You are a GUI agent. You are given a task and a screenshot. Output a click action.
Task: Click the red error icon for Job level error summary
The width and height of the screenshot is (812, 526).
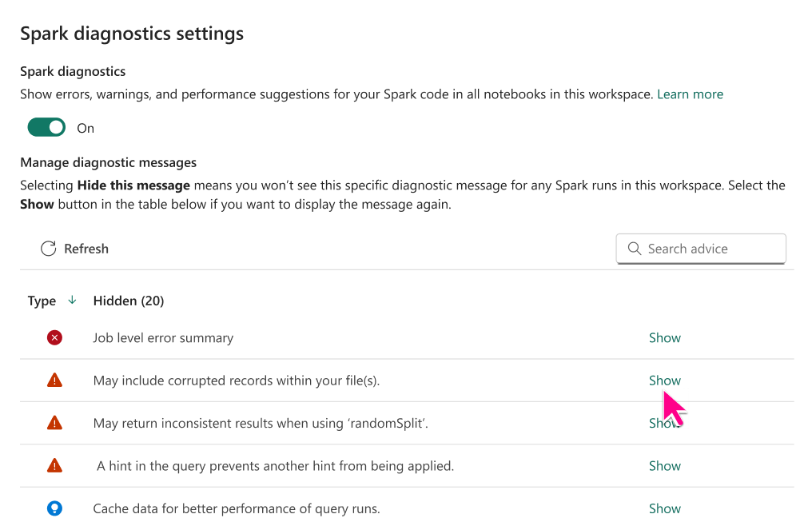tap(54, 338)
